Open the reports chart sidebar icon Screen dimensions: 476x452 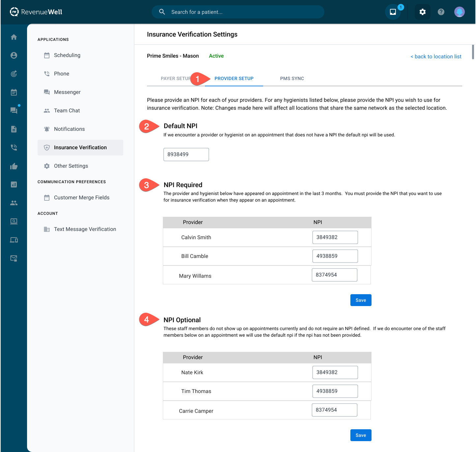coord(14,184)
